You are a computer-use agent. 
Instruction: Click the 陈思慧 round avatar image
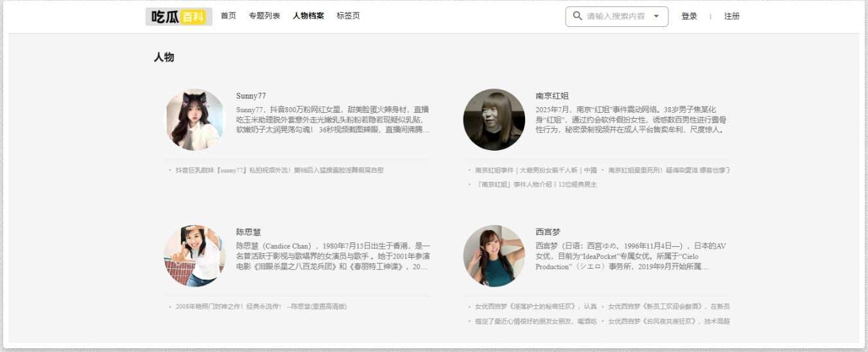pos(195,256)
